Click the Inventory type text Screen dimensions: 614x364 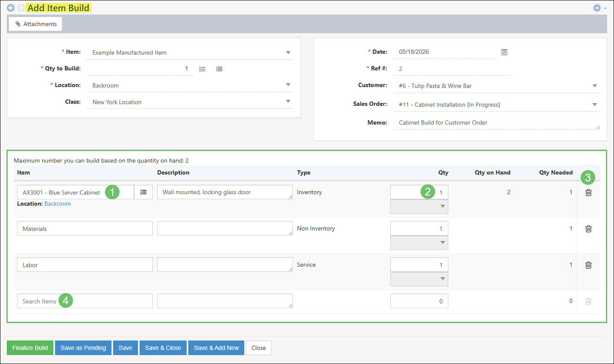(310, 192)
